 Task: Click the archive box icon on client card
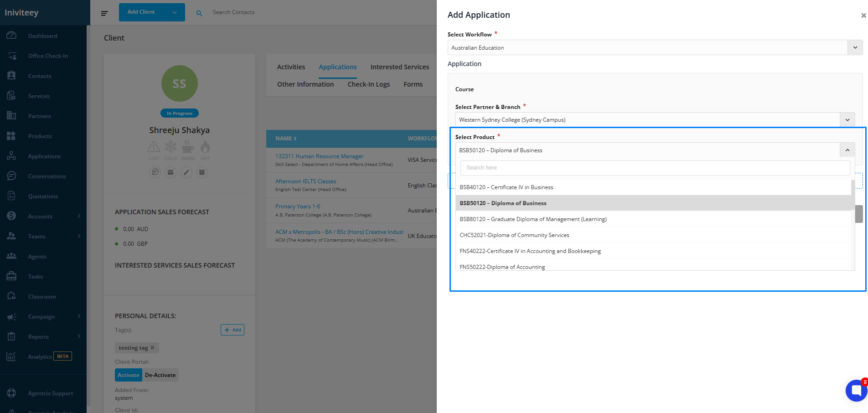click(202, 172)
